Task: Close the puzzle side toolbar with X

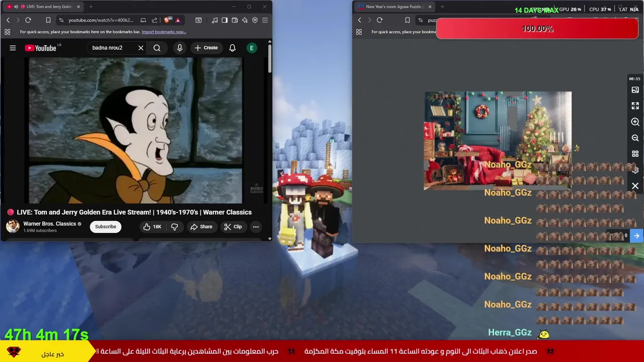Action: [x=635, y=186]
